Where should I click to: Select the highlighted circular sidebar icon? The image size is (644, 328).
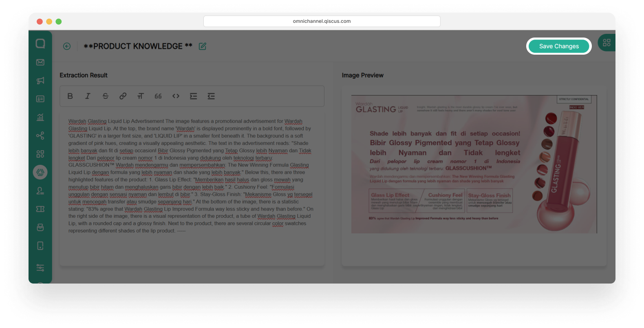[40, 172]
